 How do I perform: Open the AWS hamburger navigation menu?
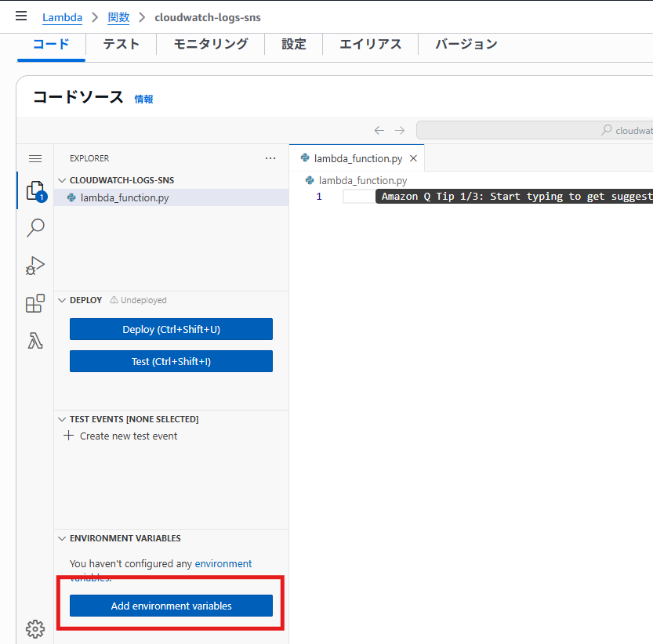click(21, 16)
